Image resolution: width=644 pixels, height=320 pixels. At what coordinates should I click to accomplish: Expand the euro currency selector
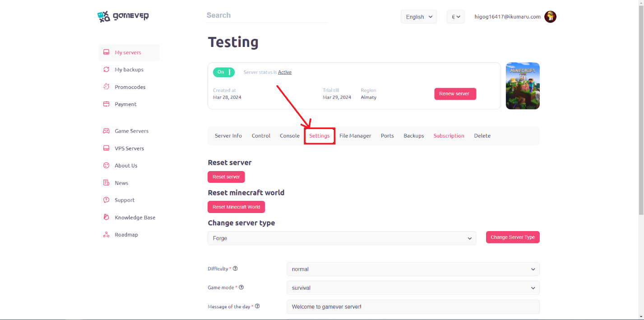pyautogui.click(x=456, y=17)
